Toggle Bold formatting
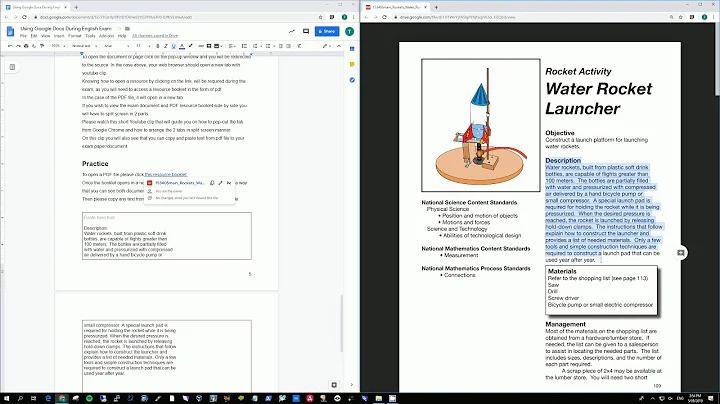The width and height of the screenshot is (720, 404). tap(158, 46)
